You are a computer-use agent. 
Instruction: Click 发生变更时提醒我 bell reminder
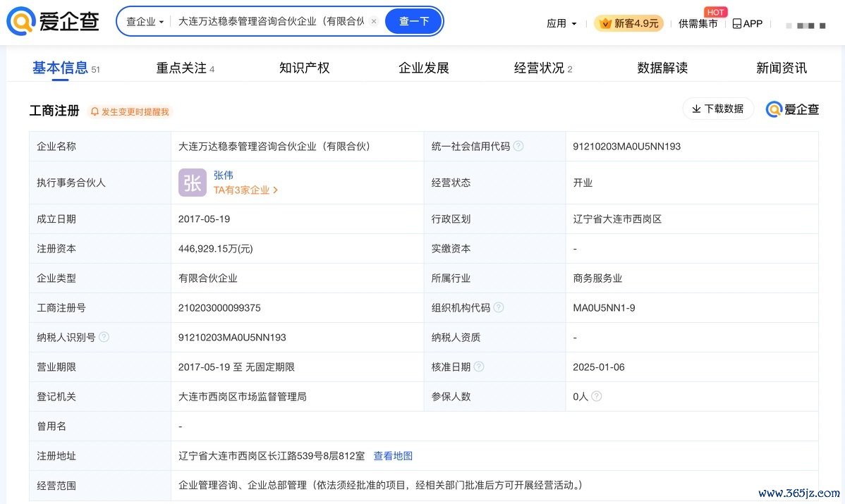click(130, 111)
